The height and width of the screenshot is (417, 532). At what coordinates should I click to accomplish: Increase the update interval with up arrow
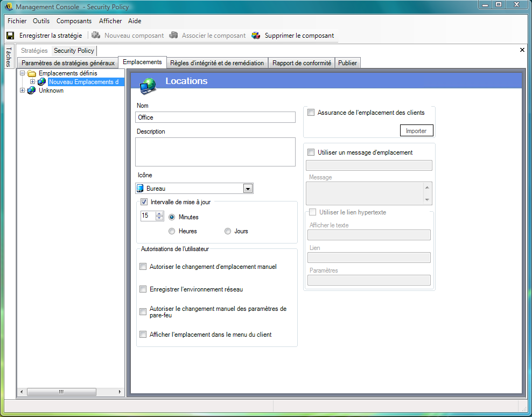coord(159,213)
